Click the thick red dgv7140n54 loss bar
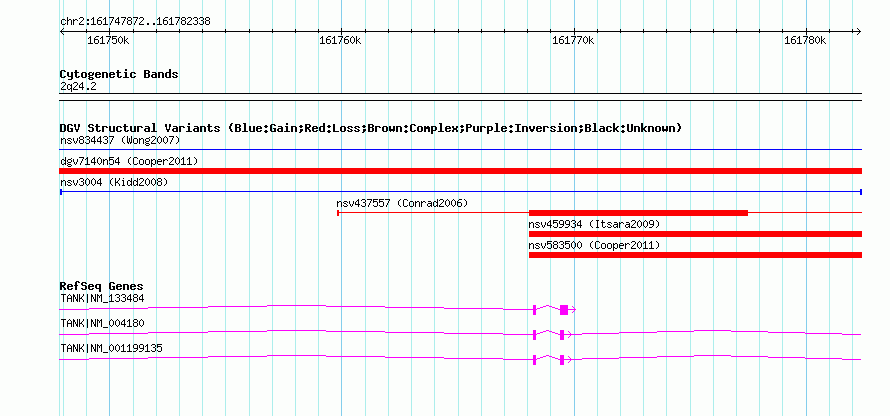Image resolution: width=890 pixels, height=416 pixels. (x=461, y=171)
